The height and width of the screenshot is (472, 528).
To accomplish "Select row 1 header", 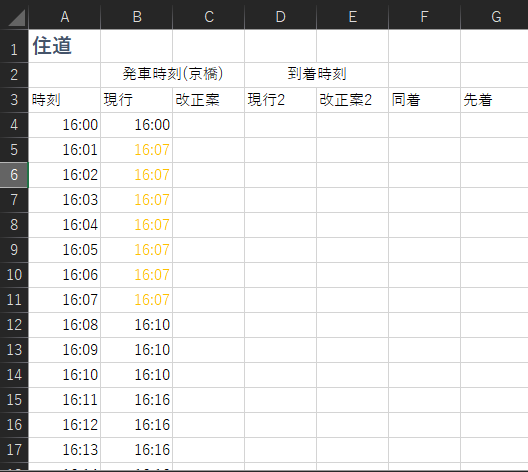I will point(14,46).
